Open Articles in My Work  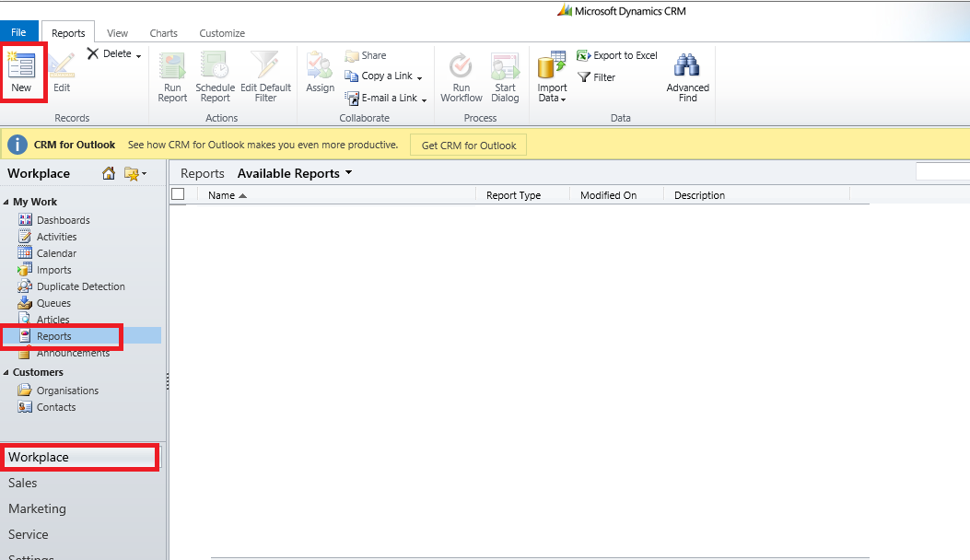[x=53, y=320]
